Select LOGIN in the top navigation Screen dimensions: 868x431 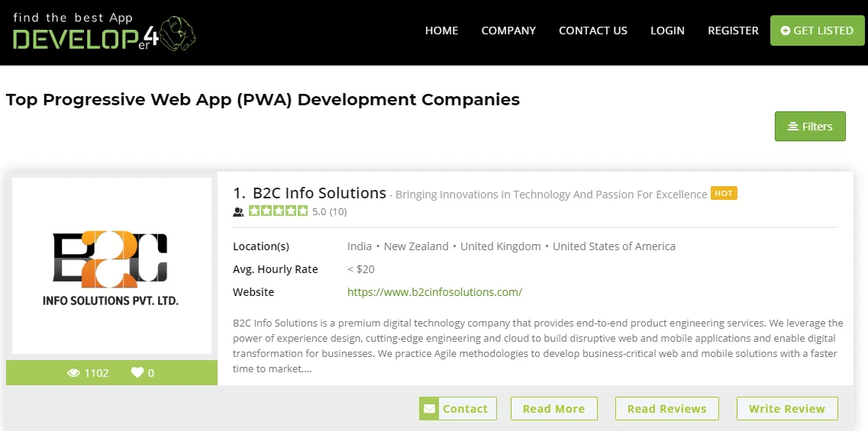pos(667,31)
